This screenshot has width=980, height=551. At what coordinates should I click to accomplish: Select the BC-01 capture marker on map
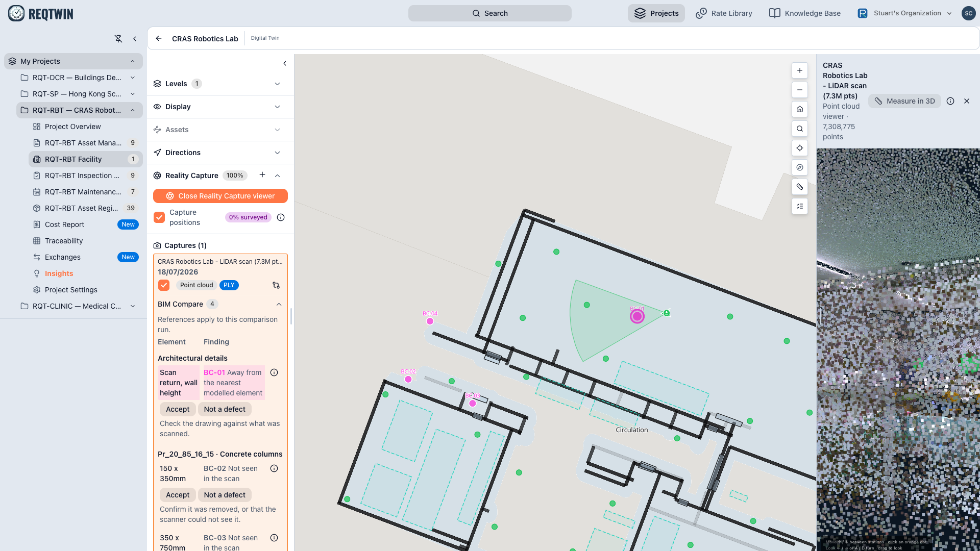click(637, 316)
